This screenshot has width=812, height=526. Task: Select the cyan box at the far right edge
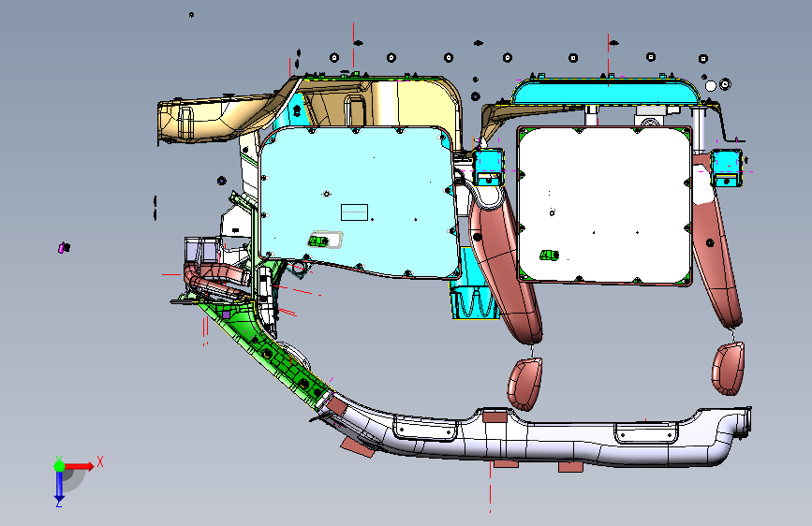pos(727,168)
